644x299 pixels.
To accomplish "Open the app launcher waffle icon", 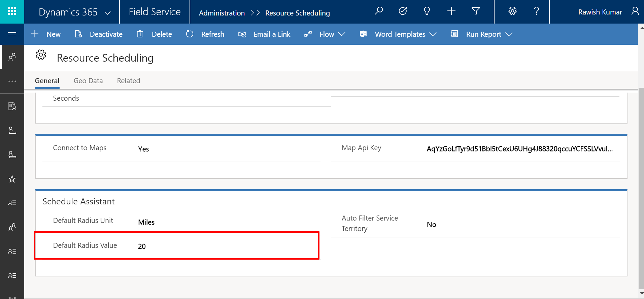I will point(12,11).
